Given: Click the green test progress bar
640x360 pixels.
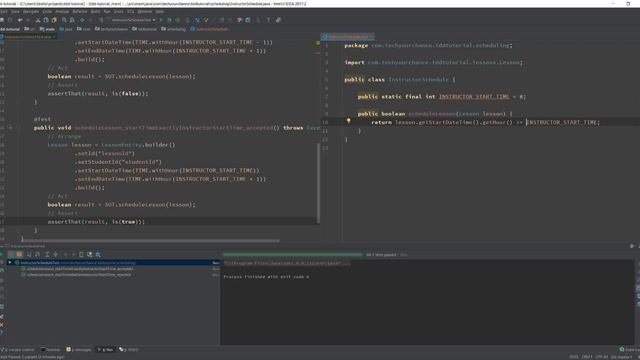Looking at the screenshot, I should tap(292, 255).
